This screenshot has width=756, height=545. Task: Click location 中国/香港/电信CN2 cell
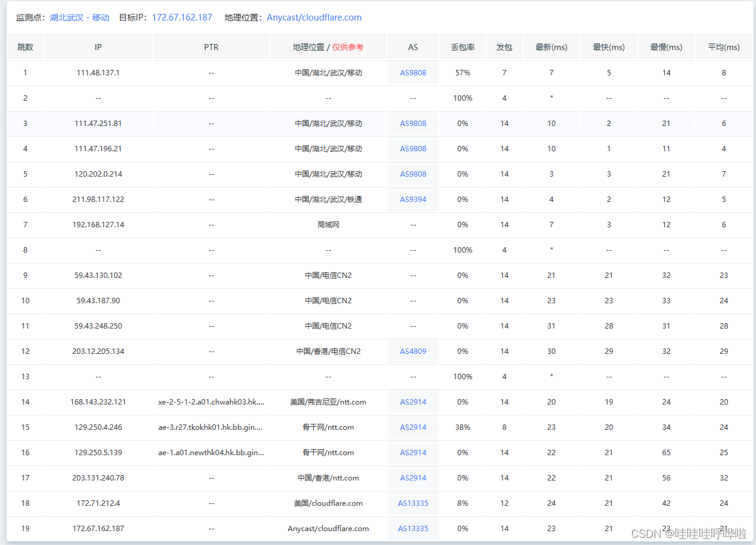328,351
